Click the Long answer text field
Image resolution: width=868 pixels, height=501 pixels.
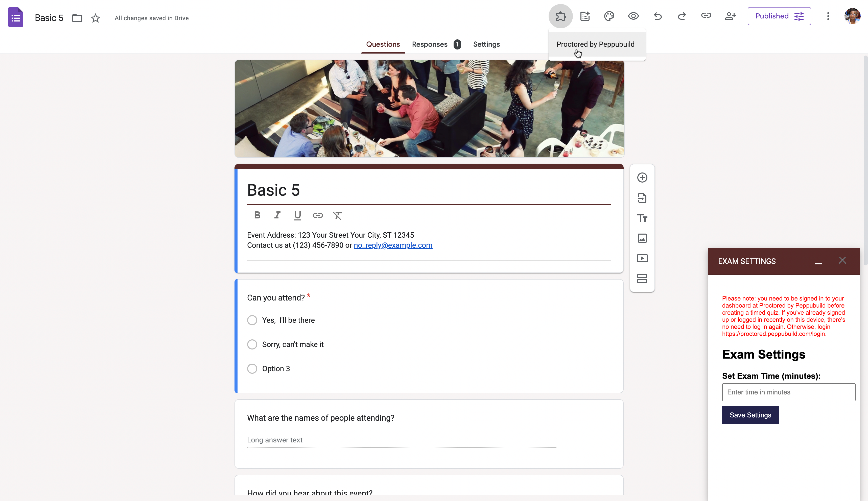click(402, 440)
